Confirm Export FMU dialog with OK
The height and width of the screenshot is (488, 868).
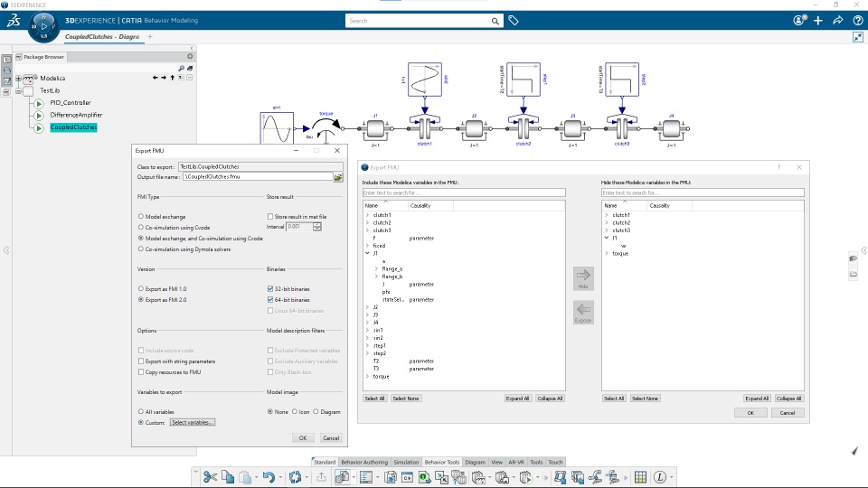click(303, 437)
